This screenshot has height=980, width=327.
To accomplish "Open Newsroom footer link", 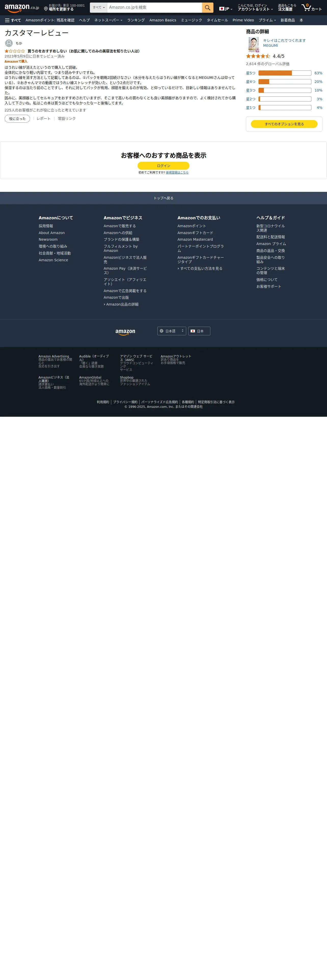I will click(x=48, y=240).
